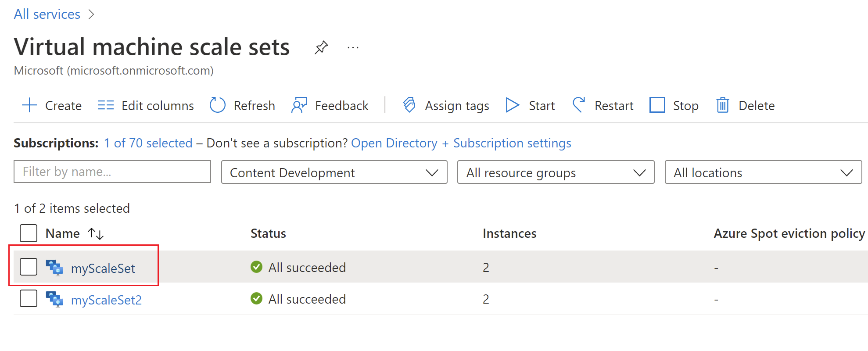Refresh the scale sets list
Screen dimensions: 868x351
pos(242,106)
